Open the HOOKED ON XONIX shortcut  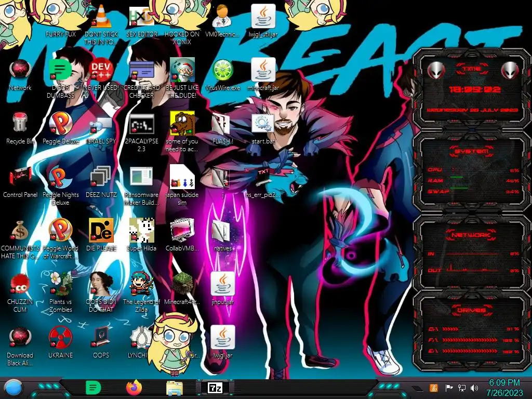coord(182,16)
